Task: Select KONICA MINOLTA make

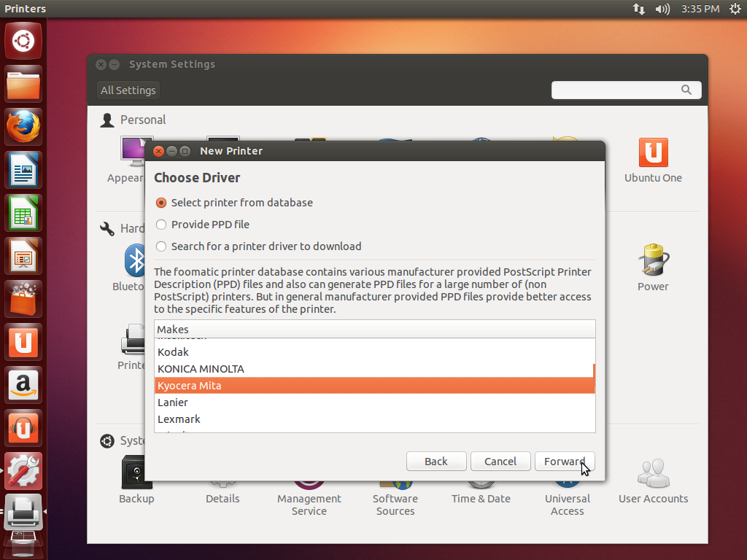Action: 374,369
